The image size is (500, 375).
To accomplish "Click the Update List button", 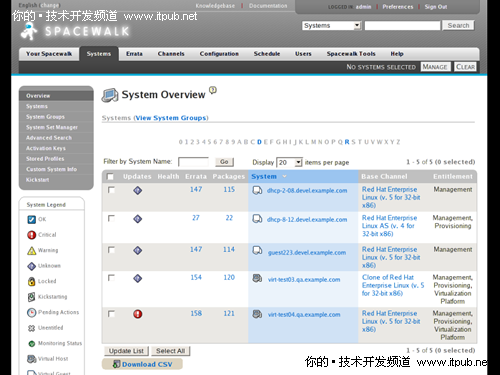I will pos(126,351).
